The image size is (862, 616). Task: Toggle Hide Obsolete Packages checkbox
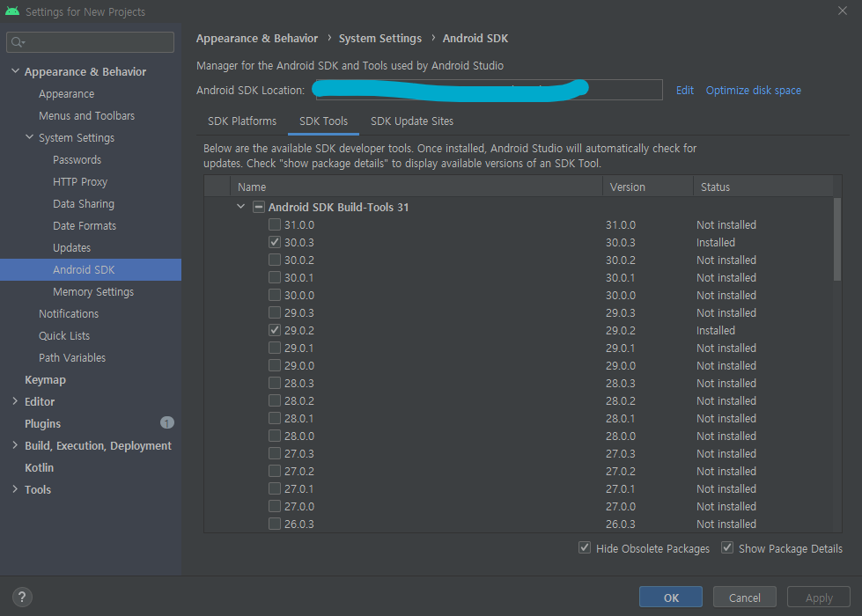click(585, 548)
